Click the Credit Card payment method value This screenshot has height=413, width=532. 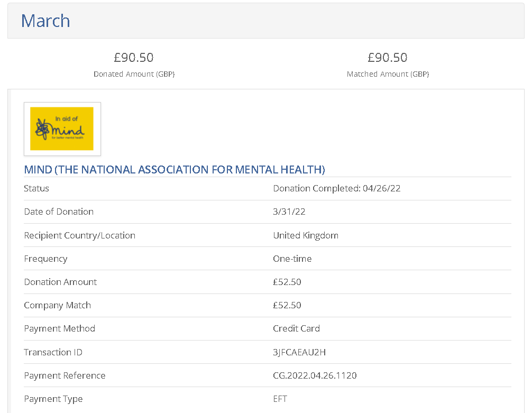296,328
